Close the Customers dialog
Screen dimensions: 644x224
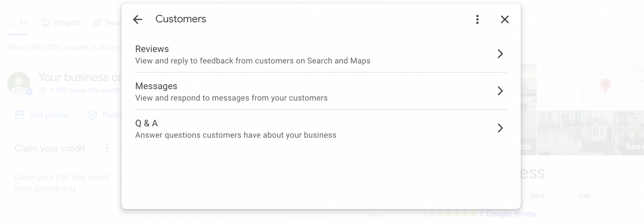click(x=505, y=19)
